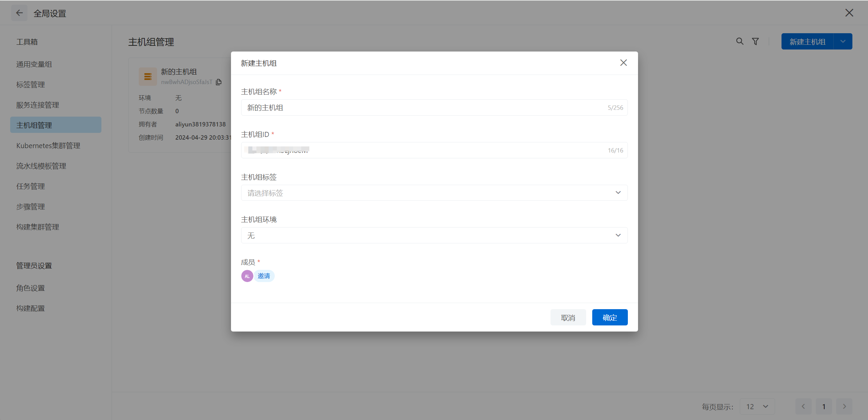Go to the previous page arrow
The height and width of the screenshot is (420, 868).
point(804,406)
